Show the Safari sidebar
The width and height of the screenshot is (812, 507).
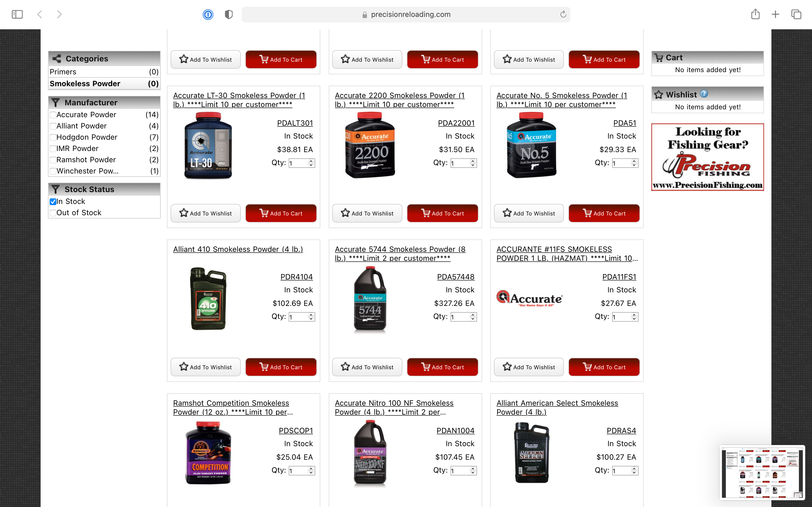tap(17, 14)
